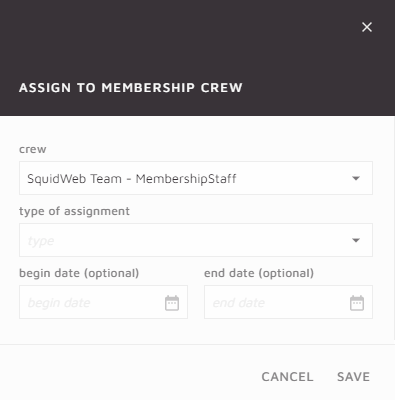The height and width of the screenshot is (400, 395).
Task: Click the "type of assignment" label
Action: [x=74, y=211]
